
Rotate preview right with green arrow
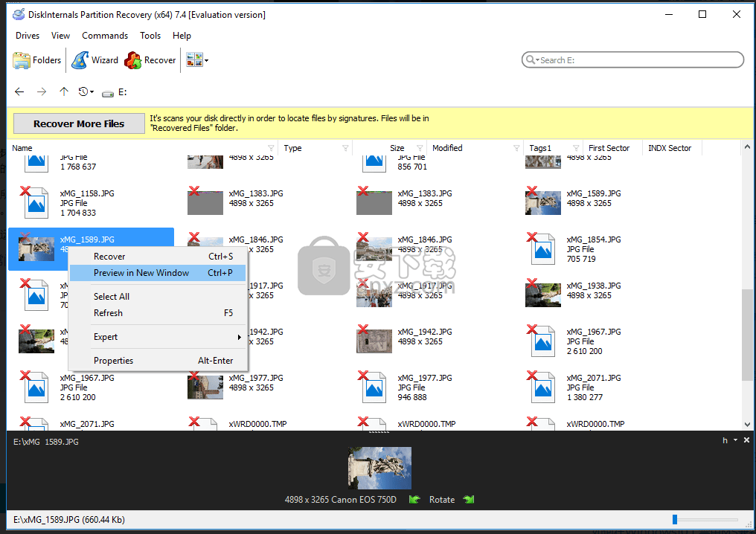point(469,499)
